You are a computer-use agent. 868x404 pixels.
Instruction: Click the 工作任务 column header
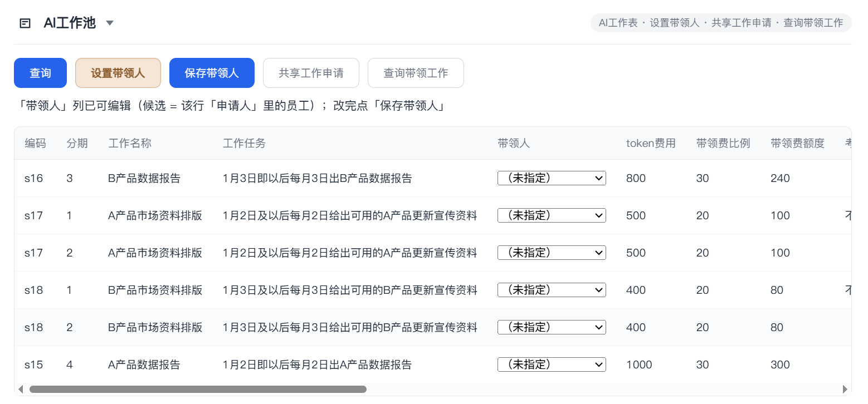point(244,143)
